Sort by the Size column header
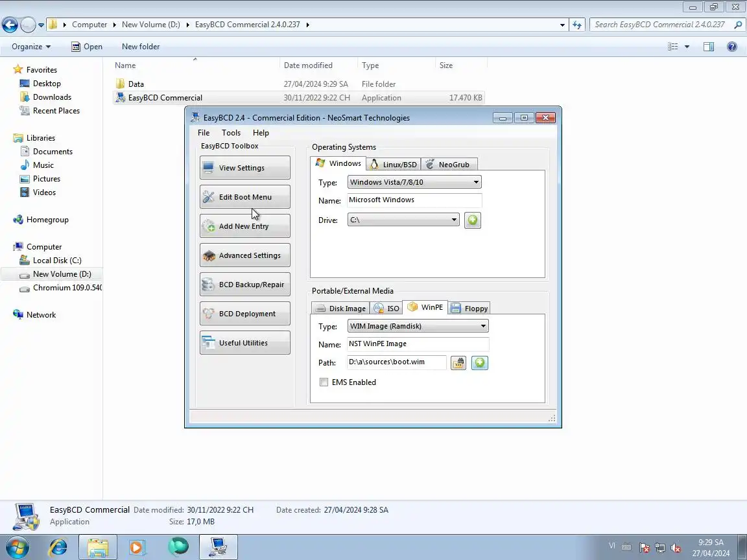747x560 pixels. click(460, 65)
